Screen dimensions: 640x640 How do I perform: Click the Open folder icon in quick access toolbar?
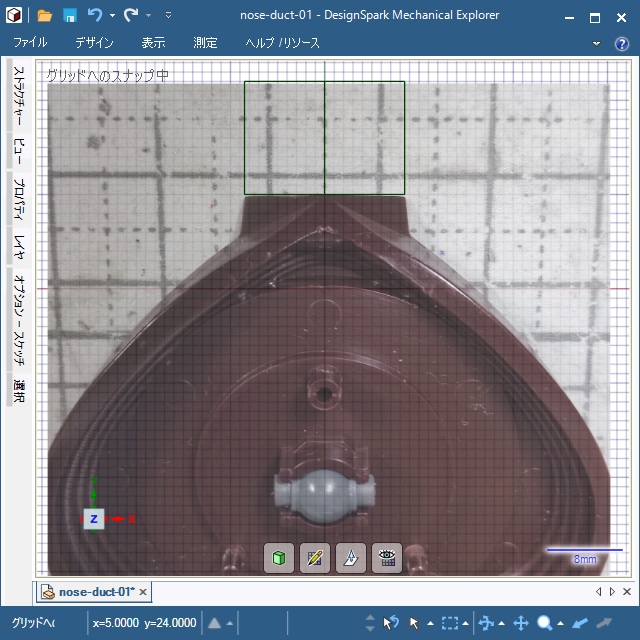pos(44,16)
